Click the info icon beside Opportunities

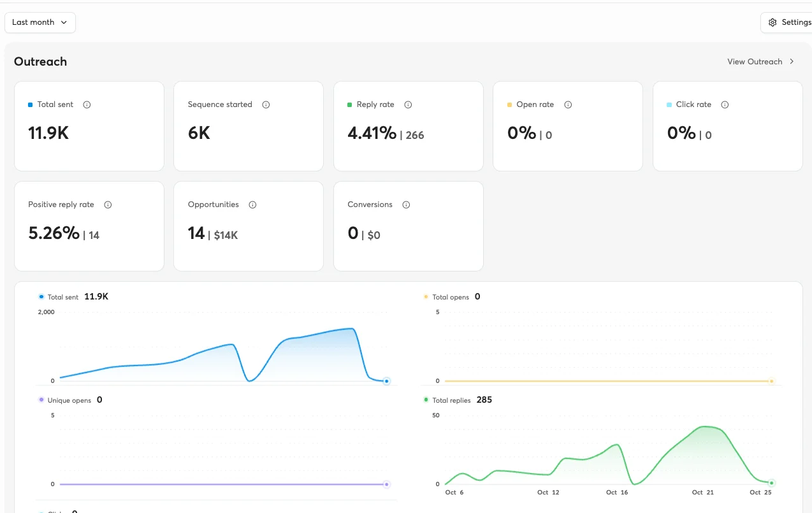(x=252, y=205)
